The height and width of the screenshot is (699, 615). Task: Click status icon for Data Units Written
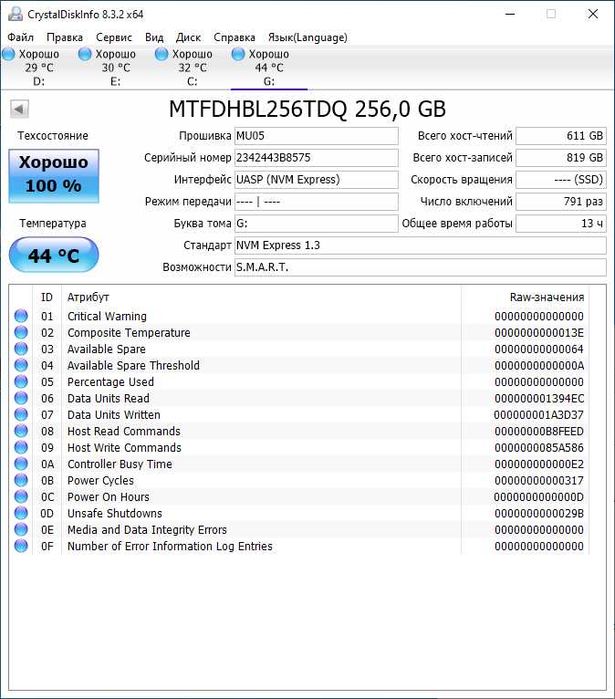pyautogui.click(x=21, y=415)
